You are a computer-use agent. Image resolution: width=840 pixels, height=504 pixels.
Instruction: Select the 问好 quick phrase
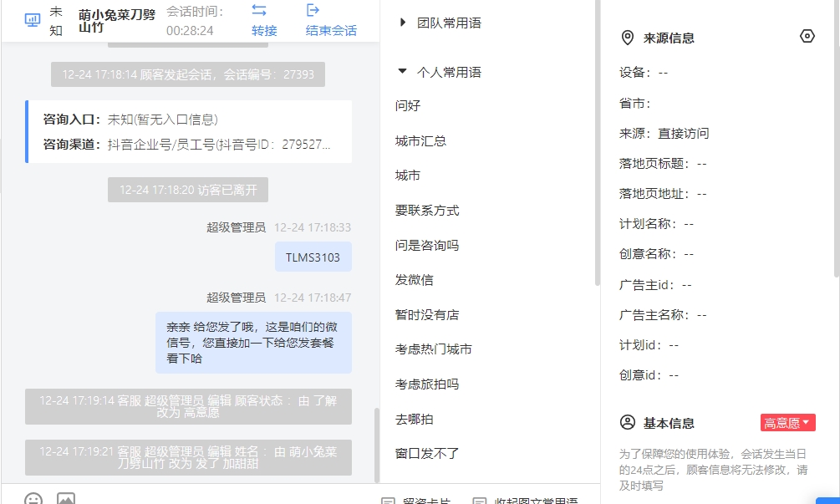pyautogui.click(x=408, y=105)
